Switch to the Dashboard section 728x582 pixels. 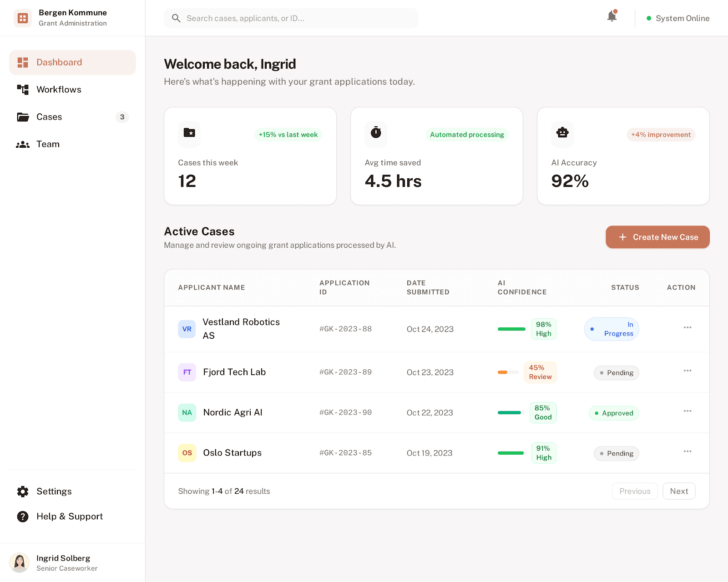click(59, 62)
